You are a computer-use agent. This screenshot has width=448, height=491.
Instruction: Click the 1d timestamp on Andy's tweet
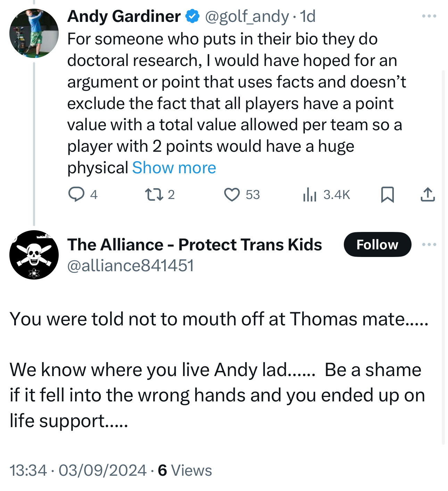point(308,16)
